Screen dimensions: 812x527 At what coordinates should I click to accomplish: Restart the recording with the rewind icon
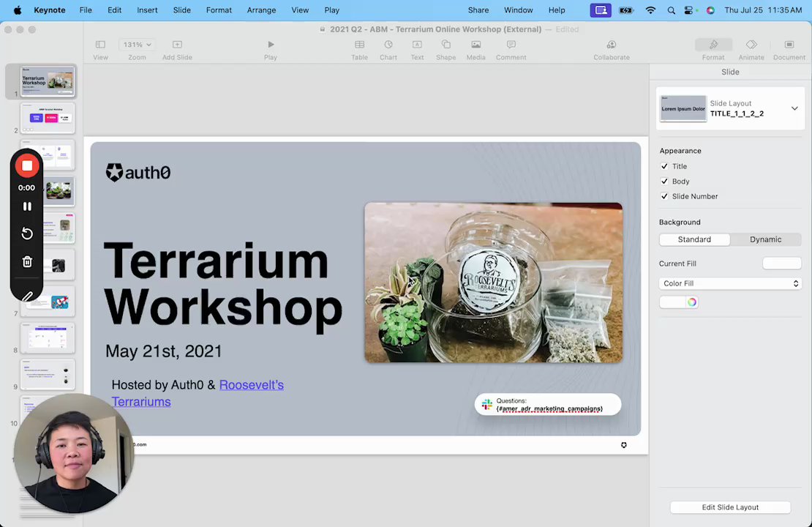27,233
